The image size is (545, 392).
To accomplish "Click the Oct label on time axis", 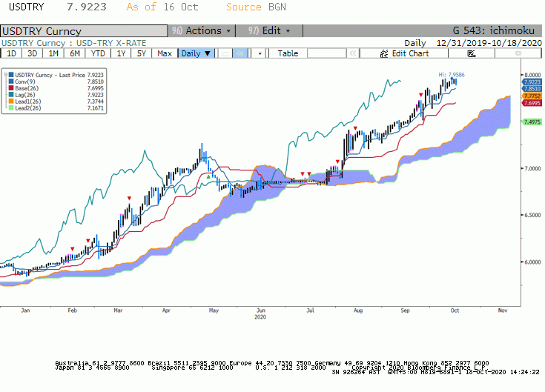I will point(455,310).
